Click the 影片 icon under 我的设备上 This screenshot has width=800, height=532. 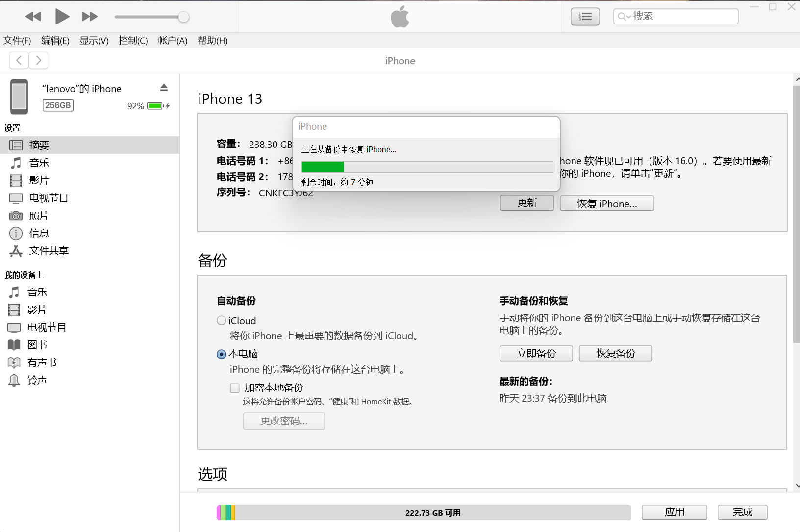click(14, 310)
